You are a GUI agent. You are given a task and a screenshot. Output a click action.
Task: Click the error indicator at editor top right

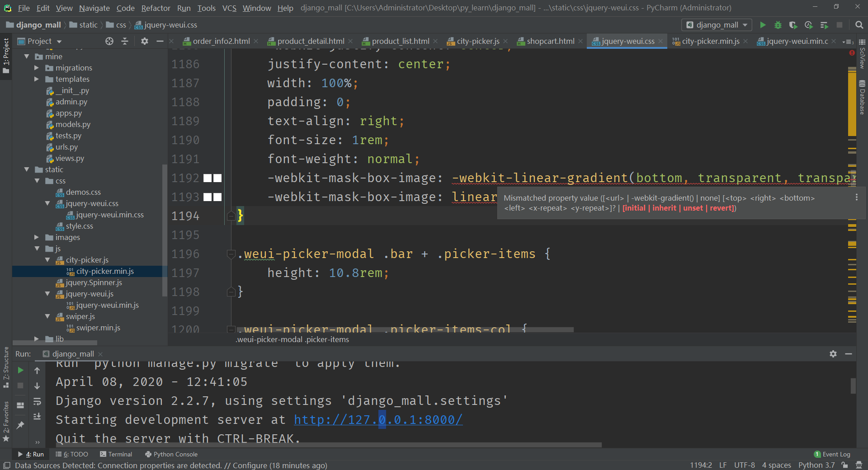click(852, 53)
